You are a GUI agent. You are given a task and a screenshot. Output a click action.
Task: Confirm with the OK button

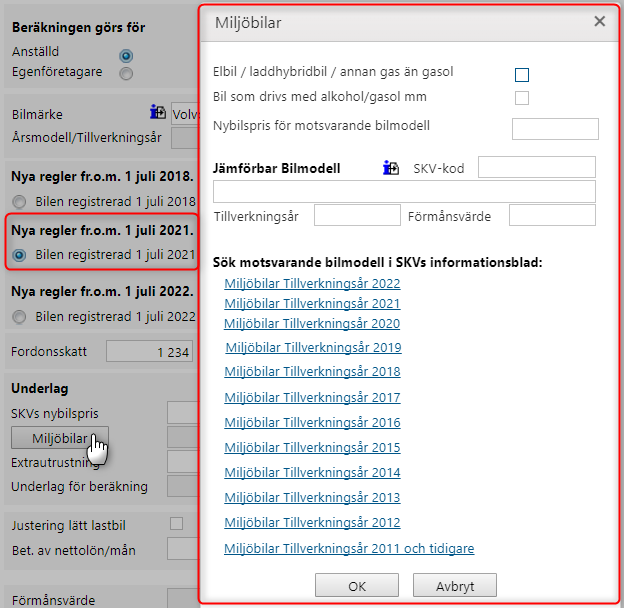pos(357,585)
